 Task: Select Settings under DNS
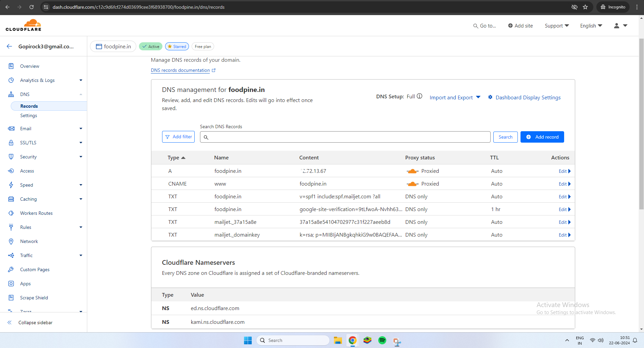(29, 115)
